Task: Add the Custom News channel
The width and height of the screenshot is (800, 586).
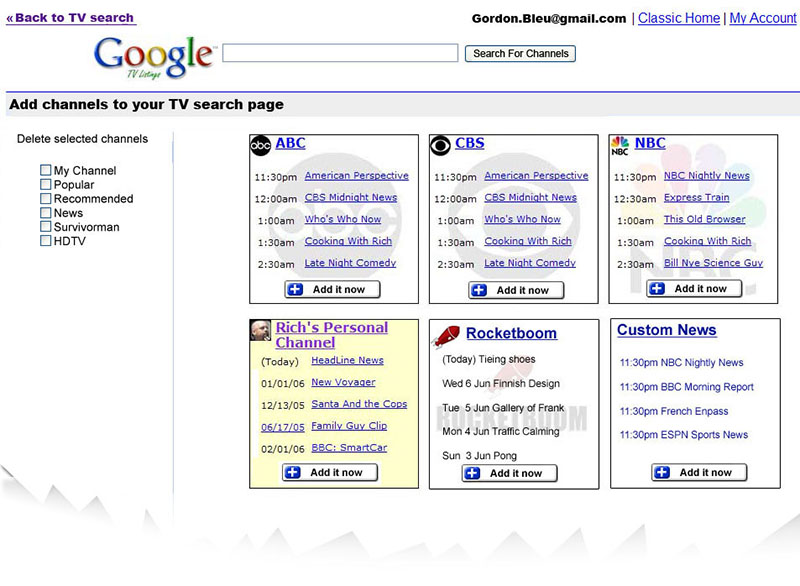Action: [699, 472]
